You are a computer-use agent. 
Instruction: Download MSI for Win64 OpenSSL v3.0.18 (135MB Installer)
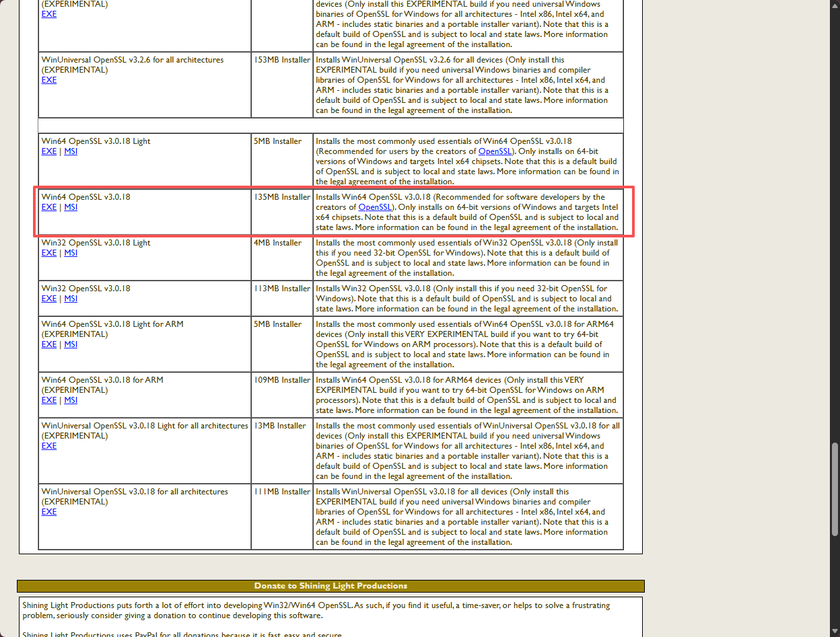(71, 207)
